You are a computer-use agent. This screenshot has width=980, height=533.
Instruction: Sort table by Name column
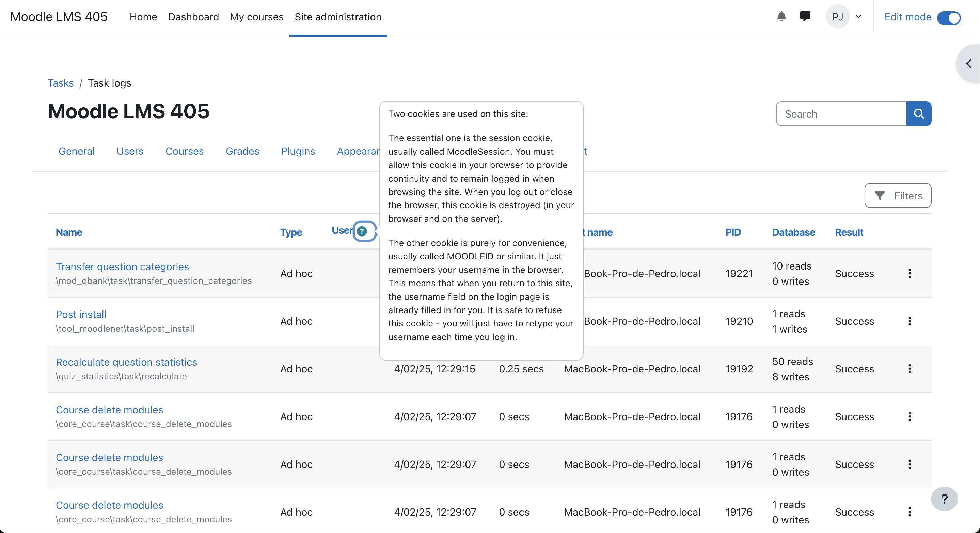click(x=69, y=232)
